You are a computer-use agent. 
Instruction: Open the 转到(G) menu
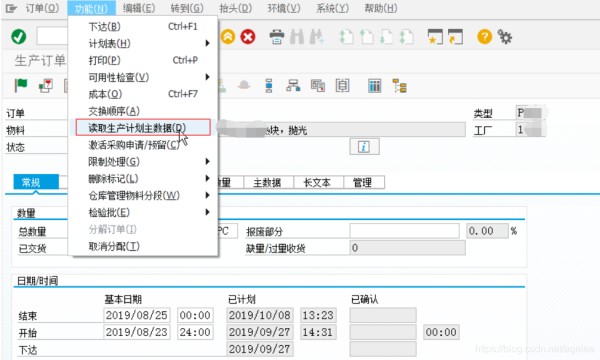pyautogui.click(x=187, y=8)
